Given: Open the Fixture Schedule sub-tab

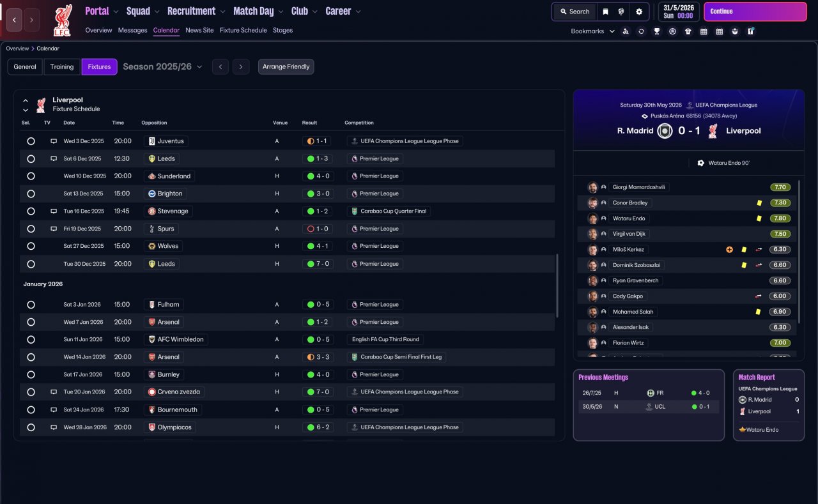Looking at the screenshot, I should point(243,30).
